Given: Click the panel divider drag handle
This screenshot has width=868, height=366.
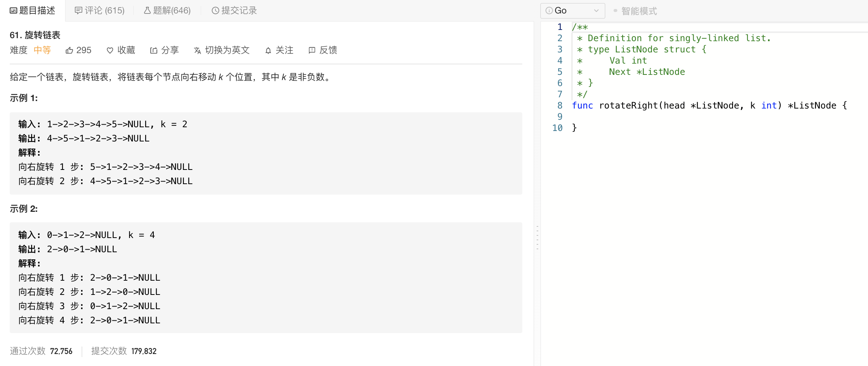Looking at the screenshot, I should coord(537,238).
